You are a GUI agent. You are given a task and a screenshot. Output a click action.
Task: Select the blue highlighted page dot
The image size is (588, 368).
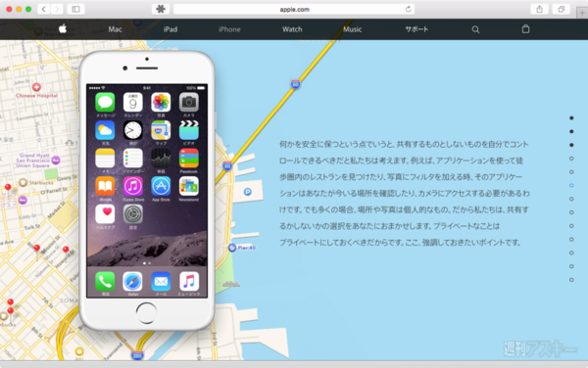[x=571, y=185]
